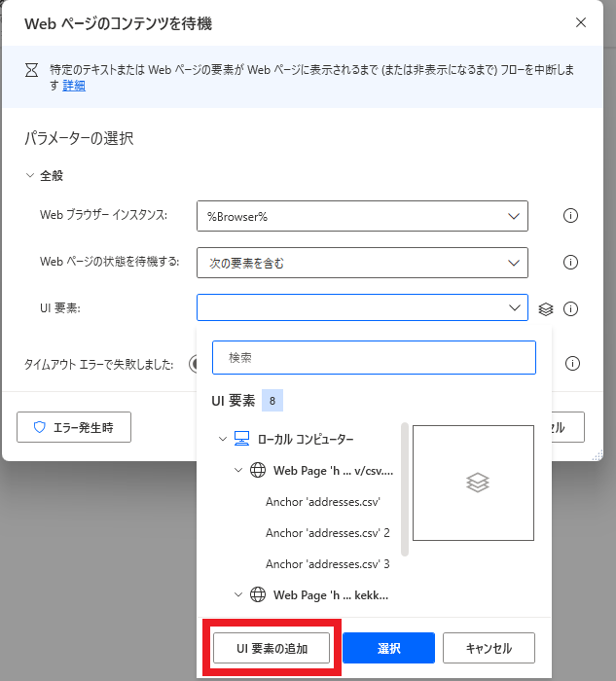The width and height of the screenshot is (616, 681).
Task: Toggle the timeout error switch
Action: pos(195,364)
